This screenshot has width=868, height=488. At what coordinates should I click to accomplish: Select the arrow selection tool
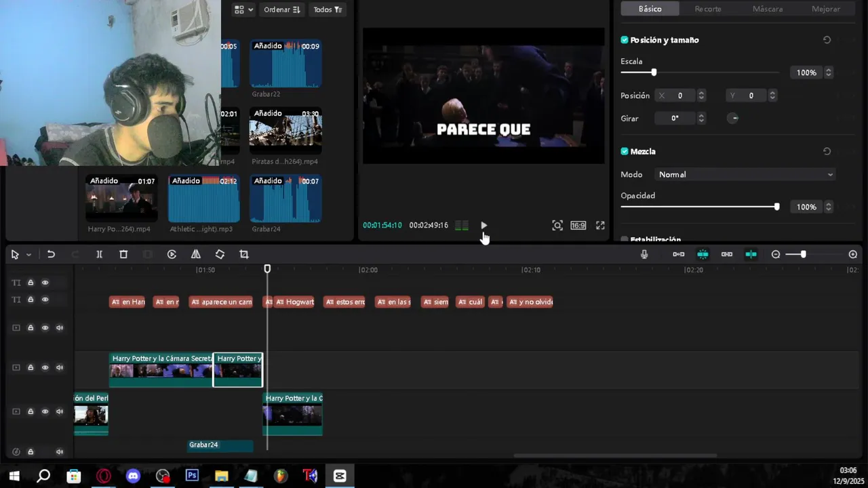15,254
